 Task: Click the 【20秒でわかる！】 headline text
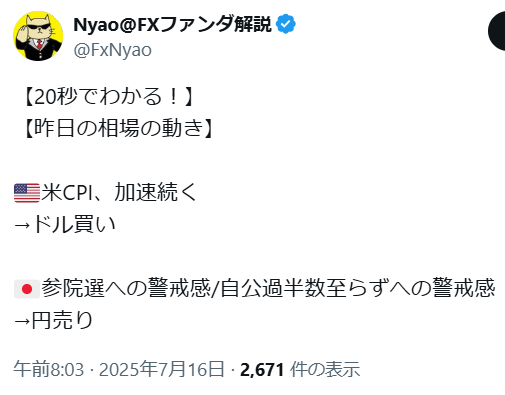pos(108,97)
